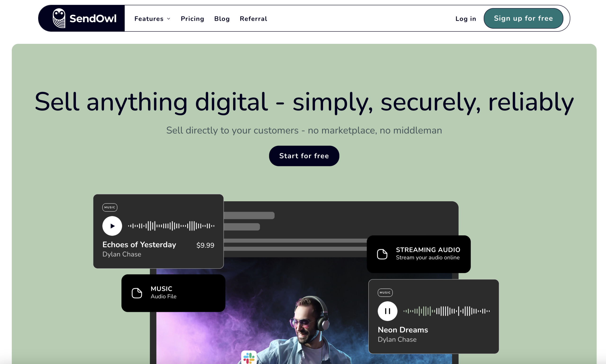Image resolution: width=606 pixels, height=364 pixels.
Task: Click the Log in link
Action: (466, 19)
